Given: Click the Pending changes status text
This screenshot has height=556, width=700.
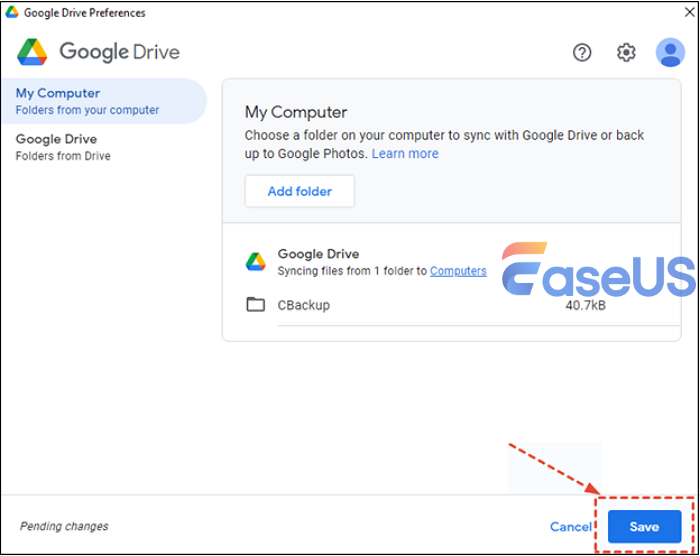Looking at the screenshot, I should click(x=64, y=526).
